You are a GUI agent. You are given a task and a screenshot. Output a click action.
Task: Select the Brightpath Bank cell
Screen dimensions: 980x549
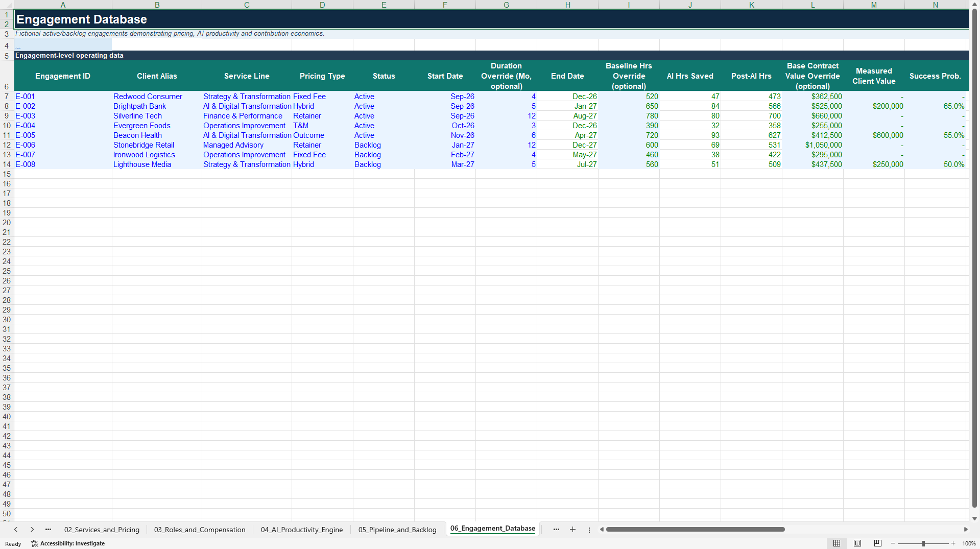pyautogui.click(x=157, y=106)
